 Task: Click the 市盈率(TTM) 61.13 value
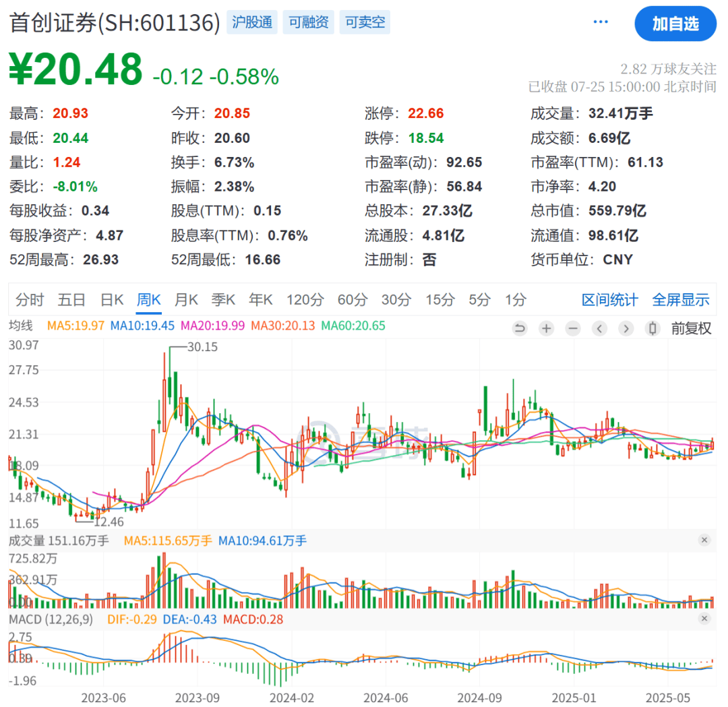645,162
